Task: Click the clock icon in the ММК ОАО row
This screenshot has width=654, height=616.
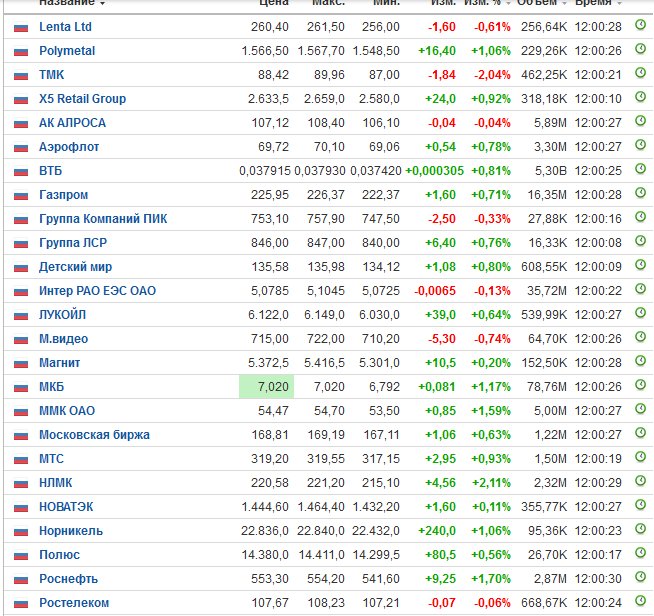Action: [640, 409]
